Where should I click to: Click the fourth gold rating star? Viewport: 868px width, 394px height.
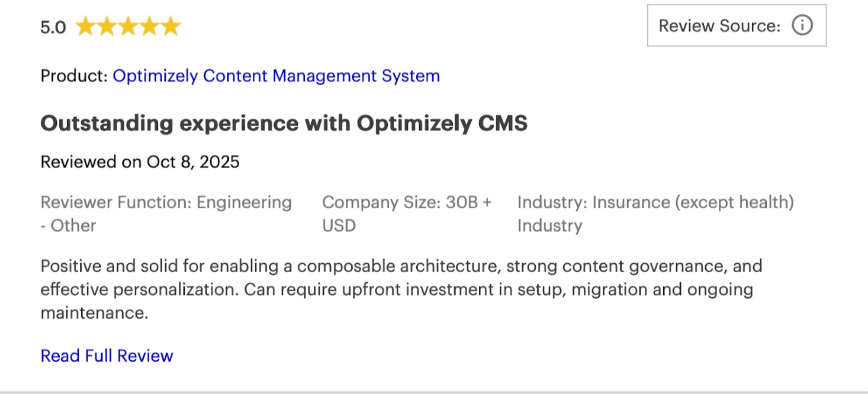pos(149,27)
